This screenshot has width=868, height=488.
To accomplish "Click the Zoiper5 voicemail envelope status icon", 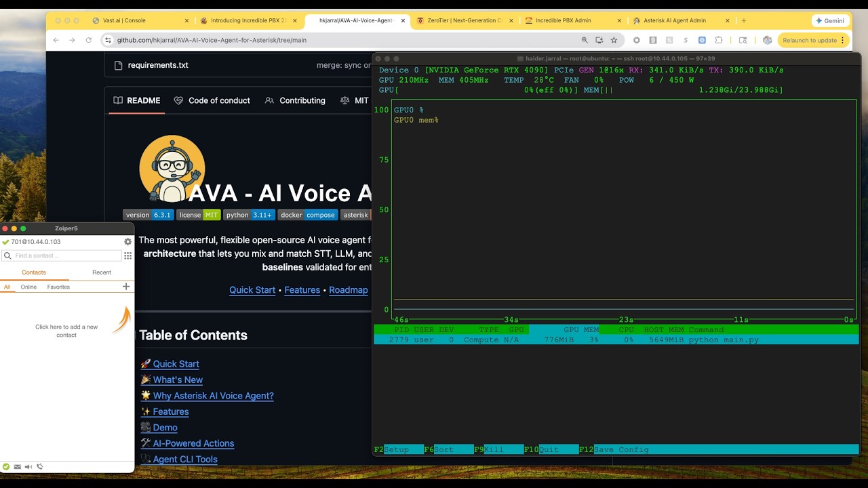I will coord(17,466).
